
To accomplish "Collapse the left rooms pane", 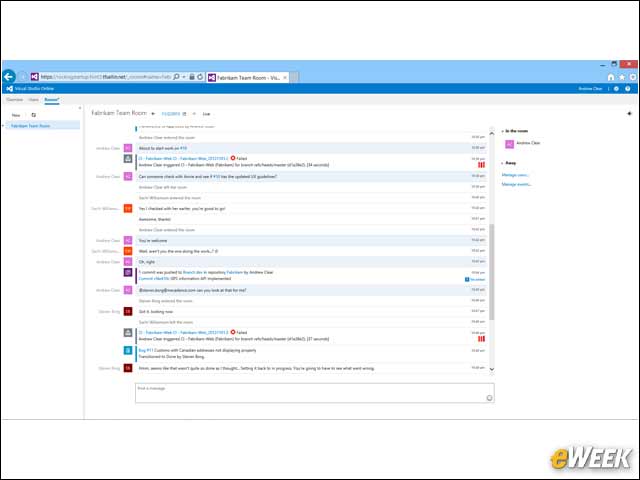I will click(80, 108).
